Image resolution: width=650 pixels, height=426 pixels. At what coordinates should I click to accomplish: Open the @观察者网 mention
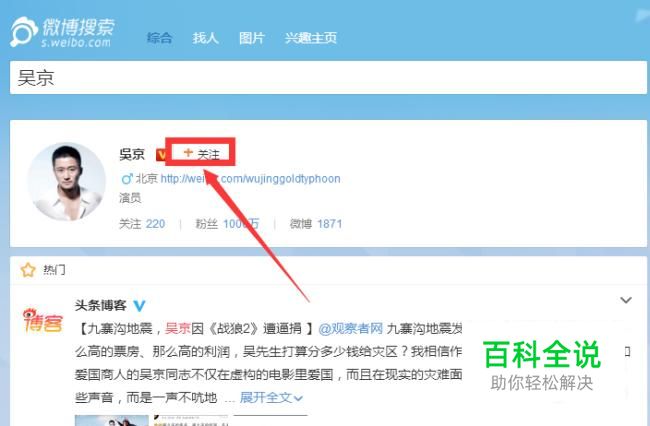coord(351,329)
